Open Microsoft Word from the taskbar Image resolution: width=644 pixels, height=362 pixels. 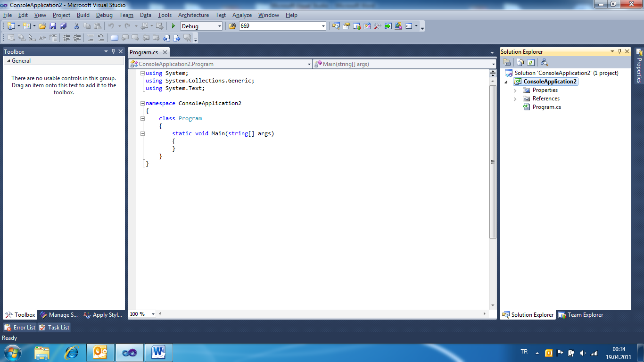[x=158, y=352]
